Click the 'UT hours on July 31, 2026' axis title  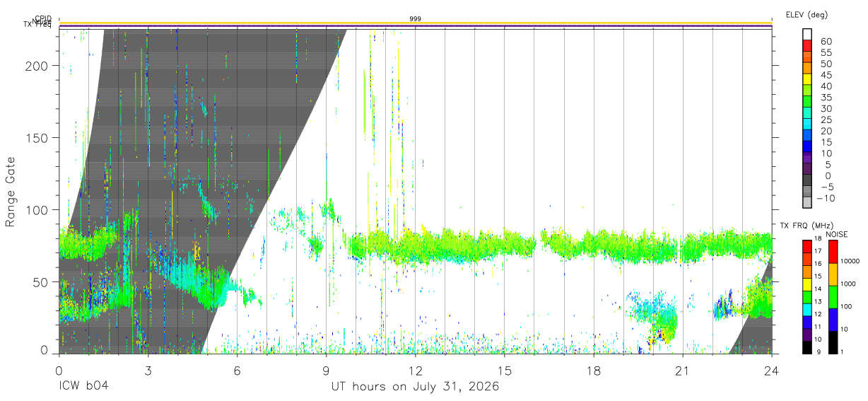(x=415, y=387)
